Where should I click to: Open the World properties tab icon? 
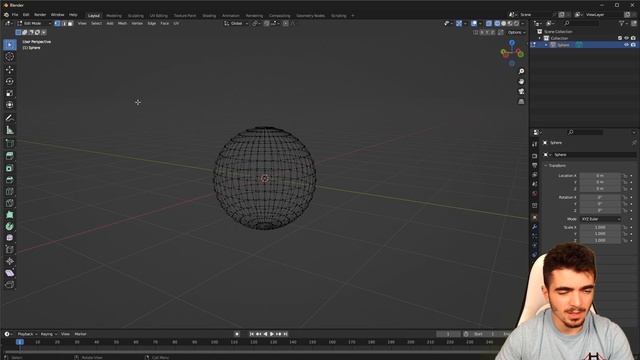pos(535,194)
